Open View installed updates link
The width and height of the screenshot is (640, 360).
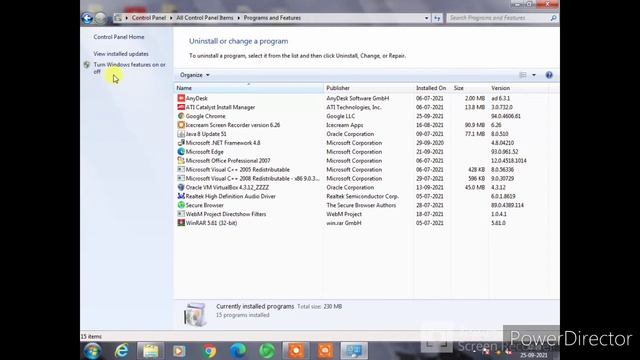pyautogui.click(x=121, y=54)
